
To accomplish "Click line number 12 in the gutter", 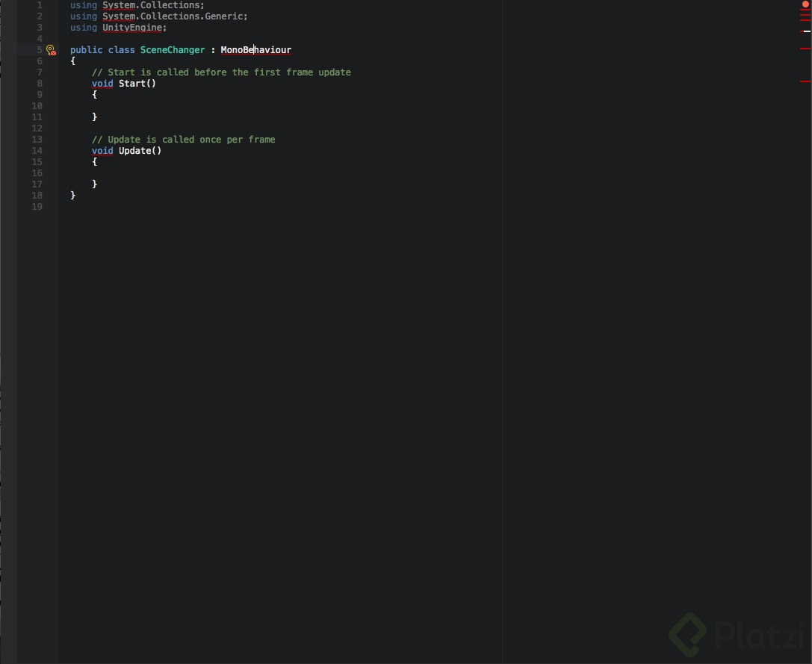I will coord(37,128).
